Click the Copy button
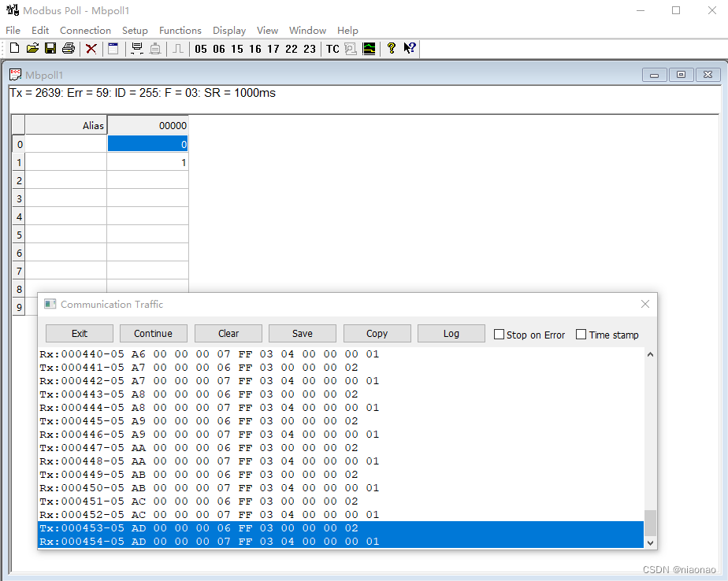The width and height of the screenshot is (728, 581). click(x=377, y=333)
